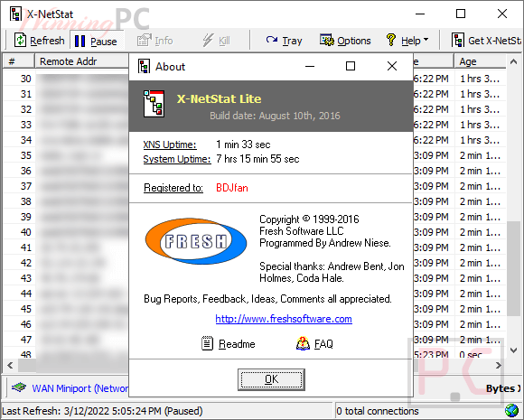
Task: Open the freshsoftware.com link
Action: click(284, 319)
